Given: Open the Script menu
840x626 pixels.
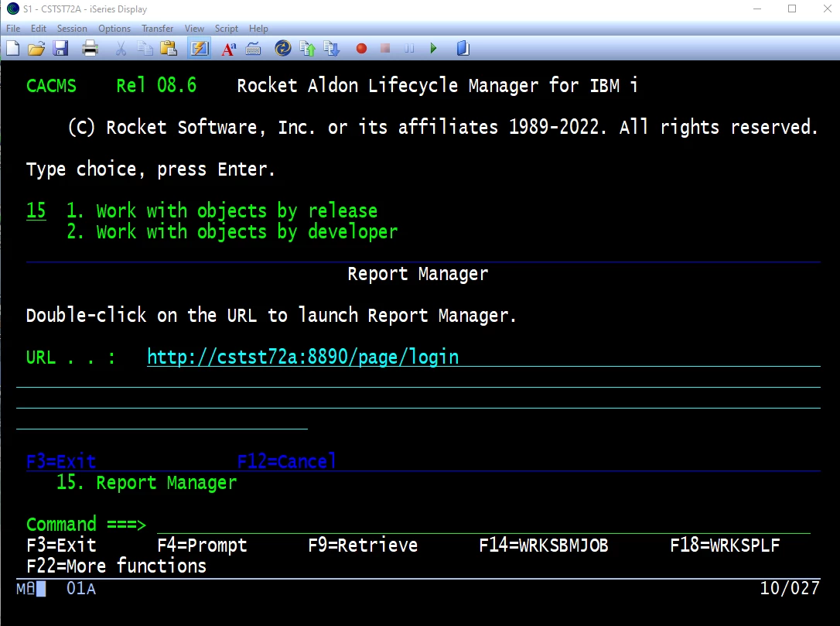Looking at the screenshot, I should point(226,29).
